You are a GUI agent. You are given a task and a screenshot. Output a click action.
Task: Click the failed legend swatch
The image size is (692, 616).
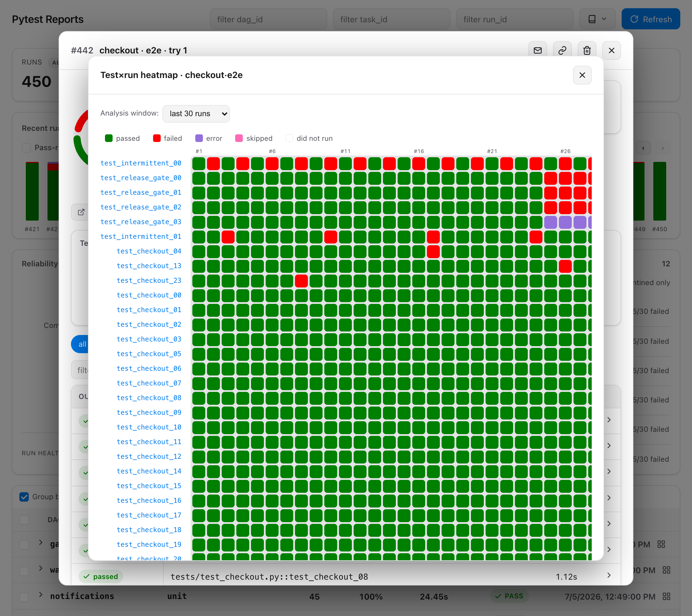click(157, 138)
